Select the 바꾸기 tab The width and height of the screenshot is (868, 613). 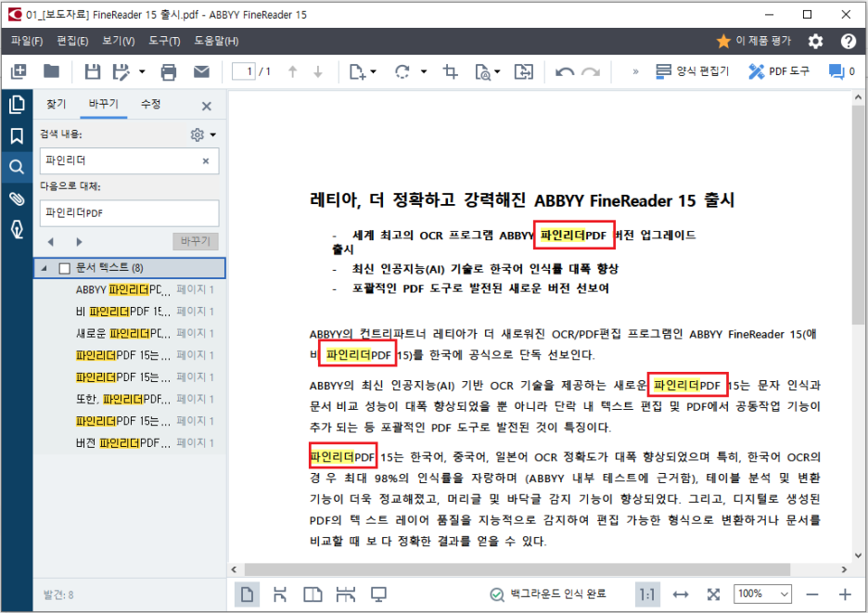104,104
